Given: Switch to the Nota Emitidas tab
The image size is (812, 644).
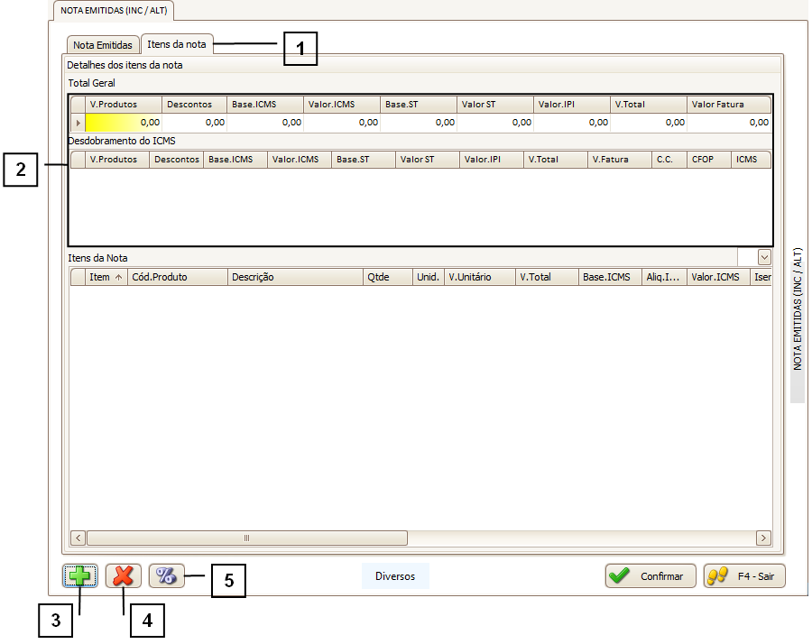Looking at the screenshot, I should coord(103,45).
